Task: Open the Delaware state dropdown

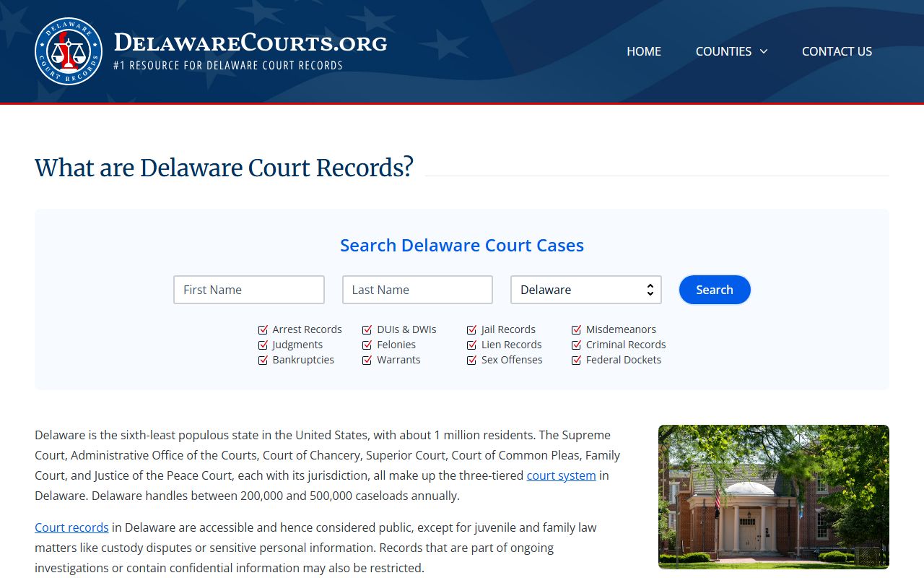Action: [x=586, y=290]
